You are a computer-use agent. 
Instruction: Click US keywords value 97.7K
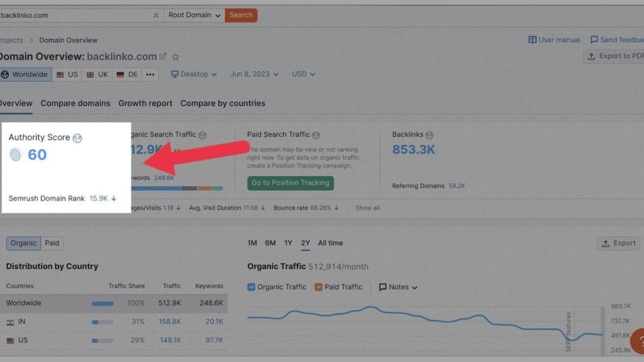(x=214, y=340)
